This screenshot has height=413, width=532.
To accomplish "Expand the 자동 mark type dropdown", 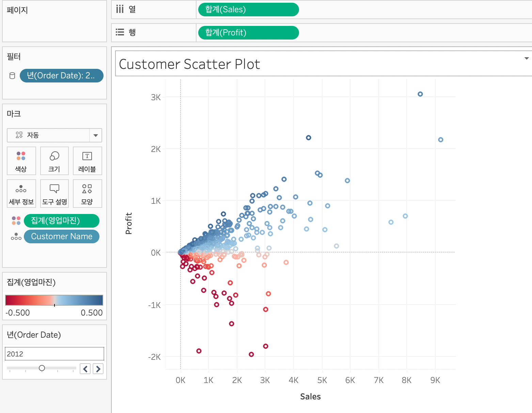I will [96, 135].
